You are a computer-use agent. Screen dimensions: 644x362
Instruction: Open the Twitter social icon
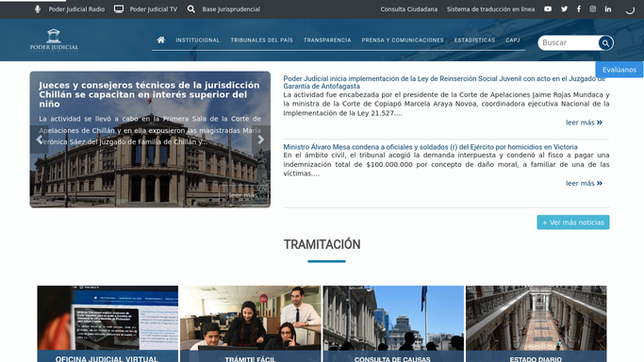[564, 8]
